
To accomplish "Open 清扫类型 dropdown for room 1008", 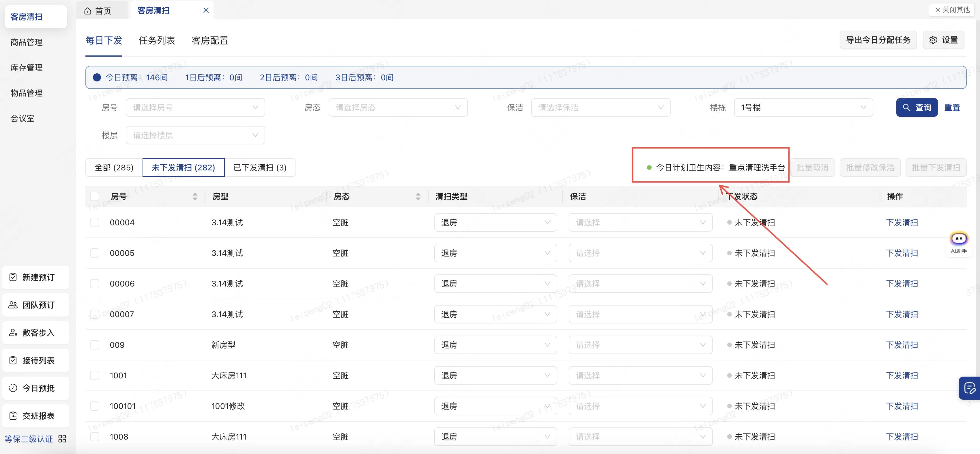I will 495,436.
